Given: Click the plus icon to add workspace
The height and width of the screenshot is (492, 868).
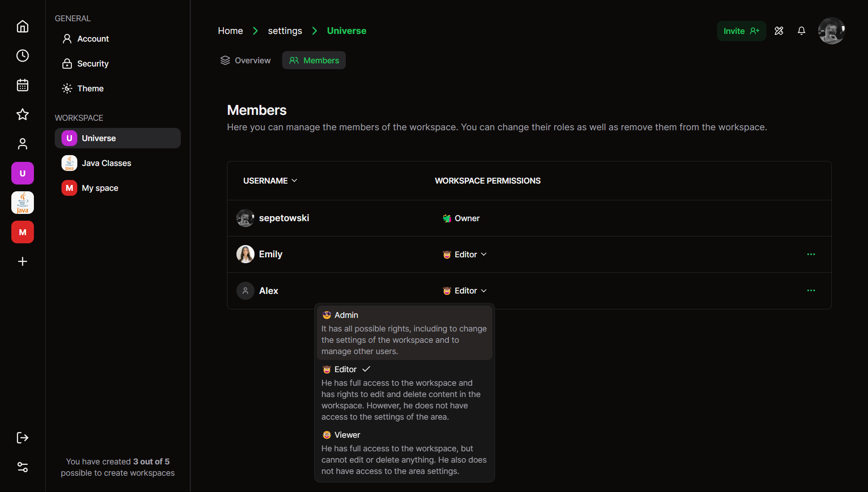Looking at the screenshot, I should pyautogui.click(x=23, y=261).
